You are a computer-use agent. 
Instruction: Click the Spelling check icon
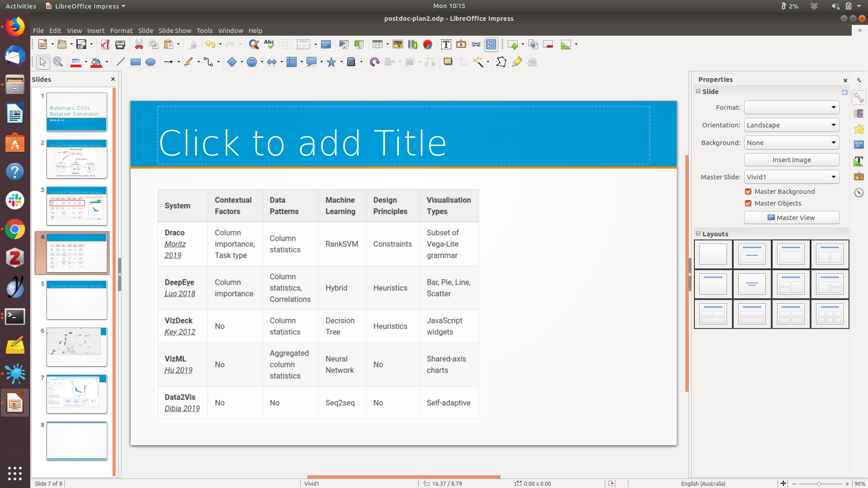pyautogui.click(x=269, y=44)
